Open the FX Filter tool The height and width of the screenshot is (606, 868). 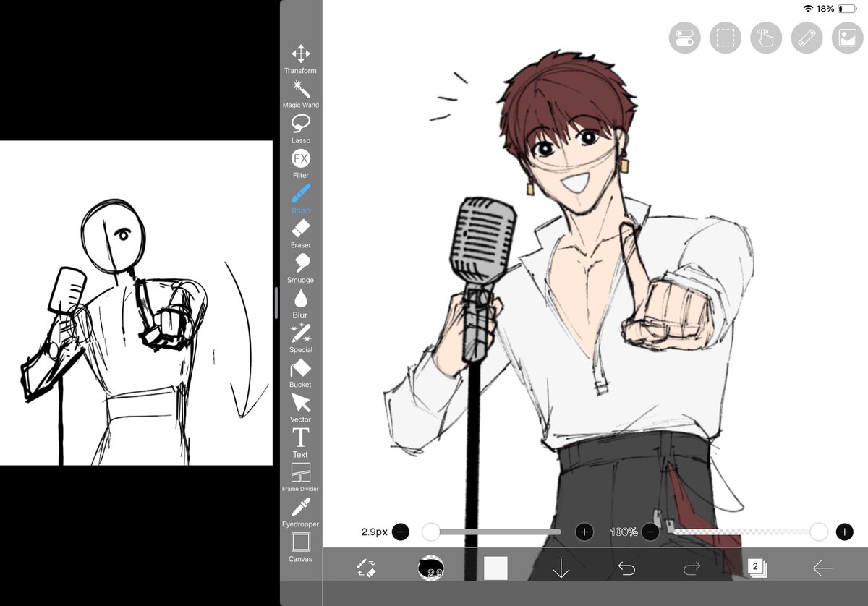click(x=300, y=164)
